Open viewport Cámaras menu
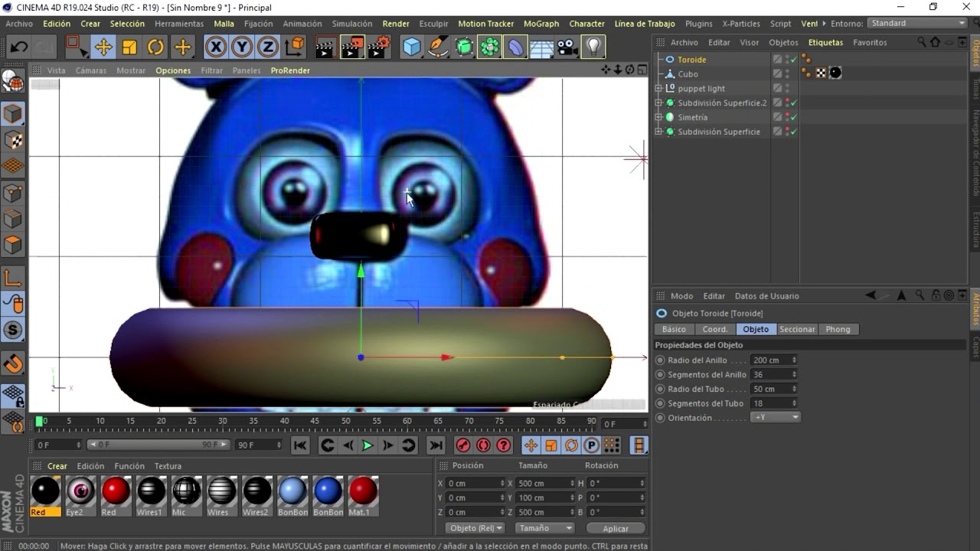 (91, 70)
